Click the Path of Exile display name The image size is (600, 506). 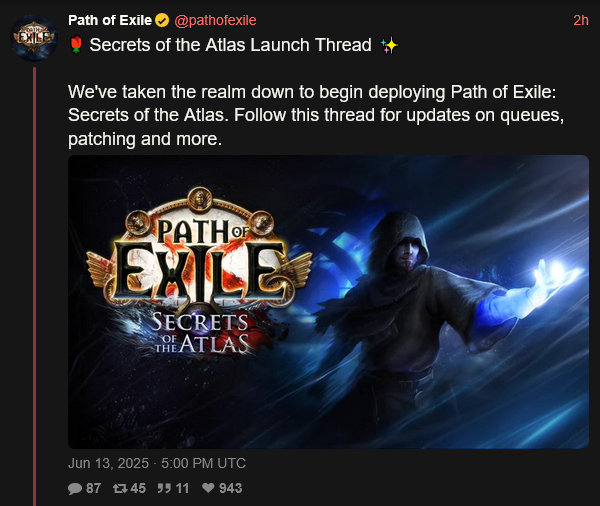click(110, 20)
